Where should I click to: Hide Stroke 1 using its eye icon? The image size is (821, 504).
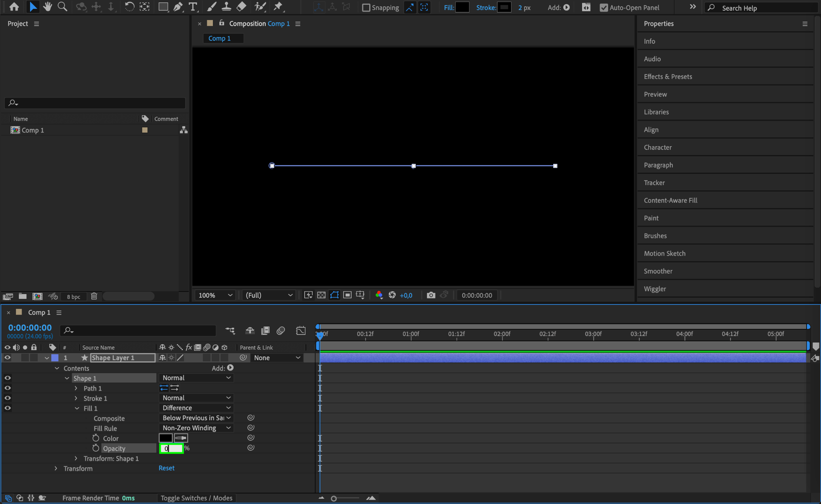pyautogui.click(x=8, y=398)
